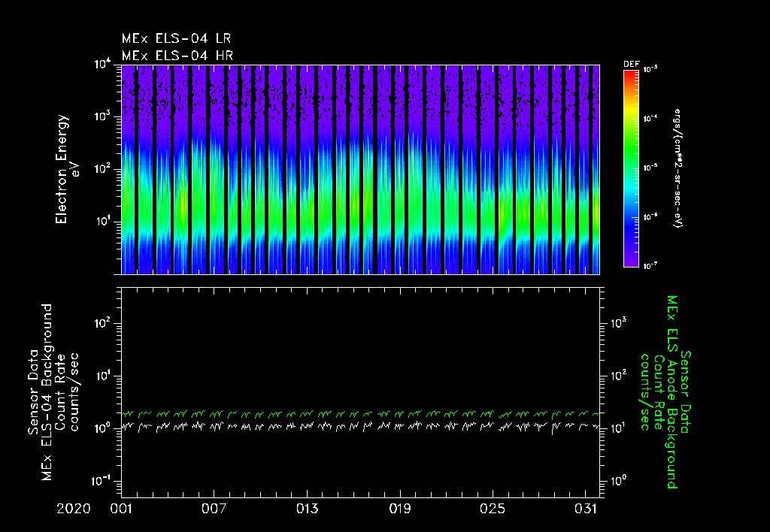Click the green Anode Background Count Rate label

[x=666, y=392]
